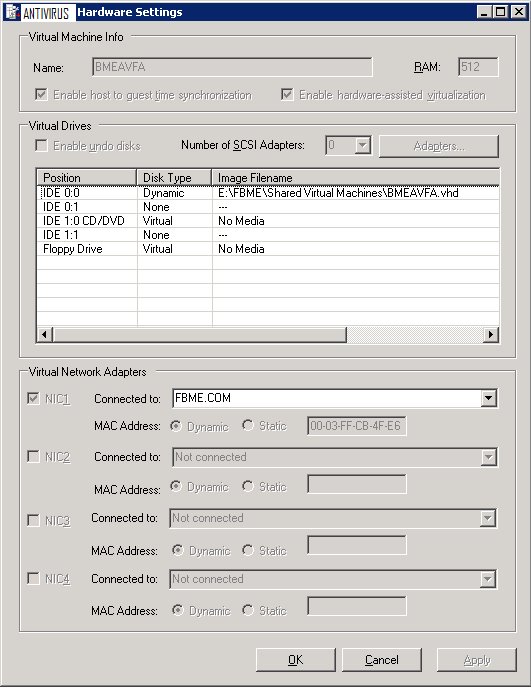Enable the NIC4 checkbox
531x689 pixels.
coord(33,578)
